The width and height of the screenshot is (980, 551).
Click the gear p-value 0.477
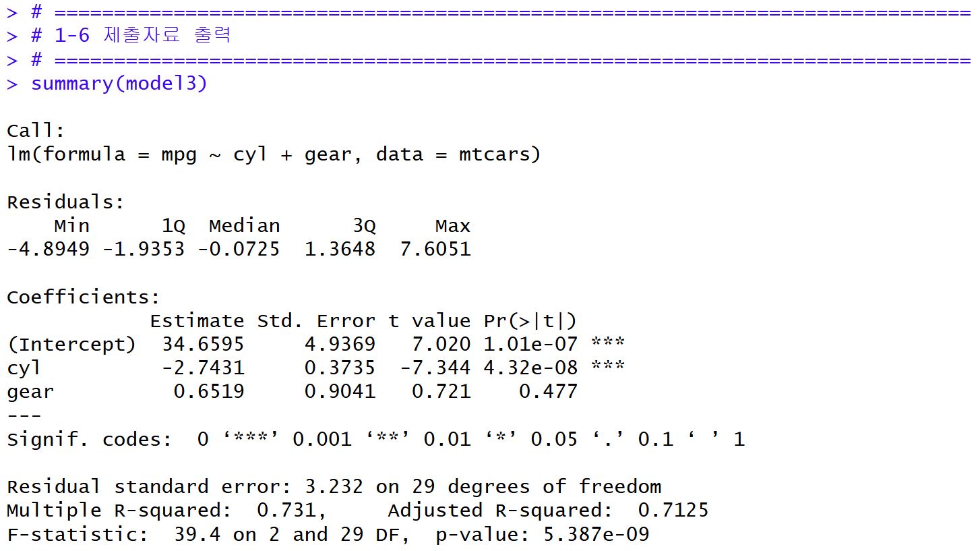coord(548,392)
